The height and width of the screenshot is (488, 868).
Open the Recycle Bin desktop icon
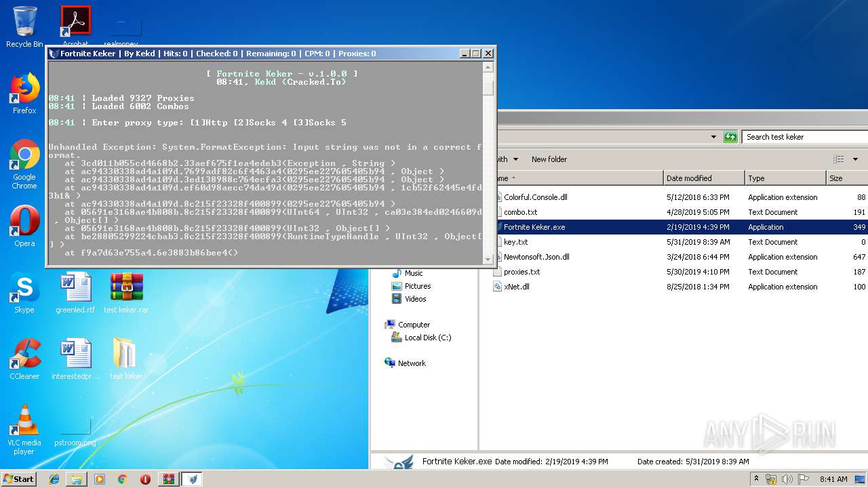pos(24,26)
